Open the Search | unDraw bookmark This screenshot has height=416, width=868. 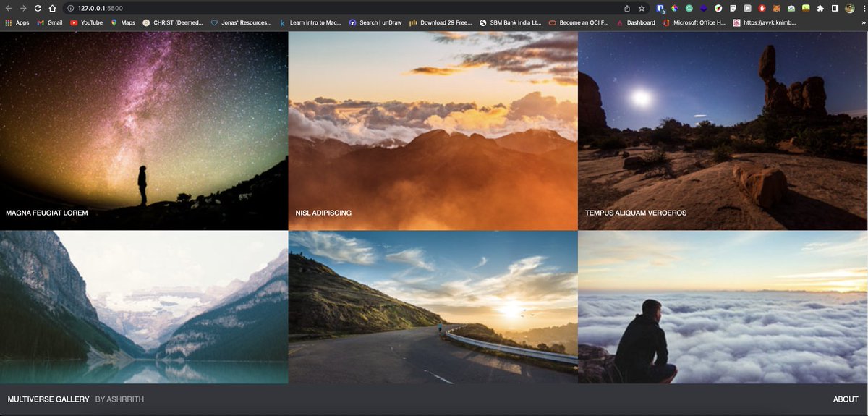[375, 22]
